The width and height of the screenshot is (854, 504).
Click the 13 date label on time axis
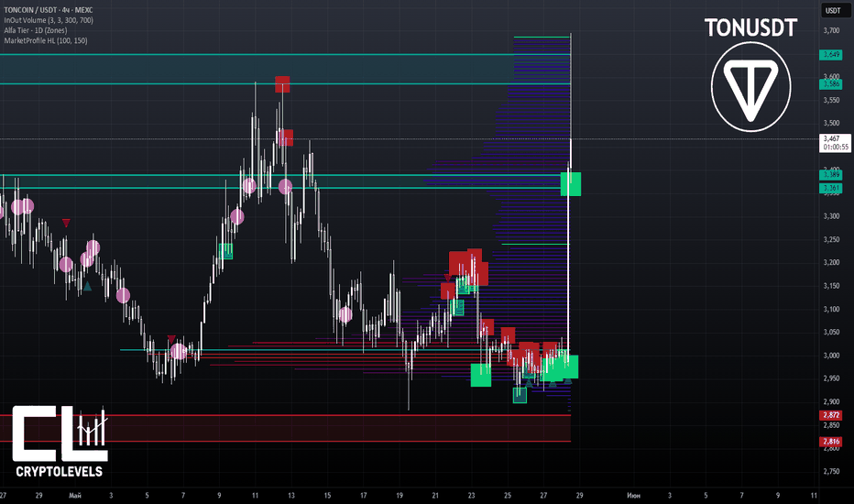[291, 495]
